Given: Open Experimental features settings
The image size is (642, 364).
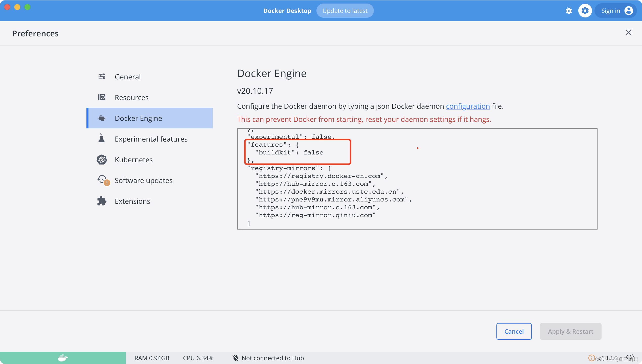Looking at the screenshot, I should pos(150,139).
